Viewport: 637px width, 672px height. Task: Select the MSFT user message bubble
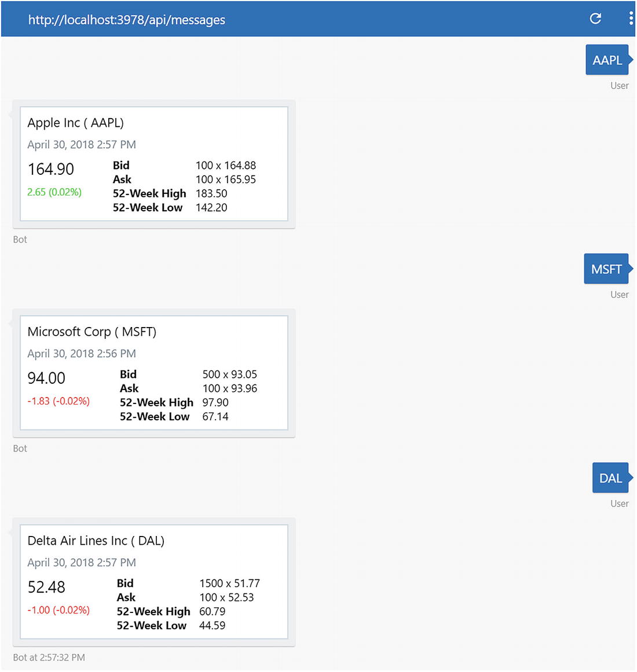pyautogui.click(x=606, y=269)
